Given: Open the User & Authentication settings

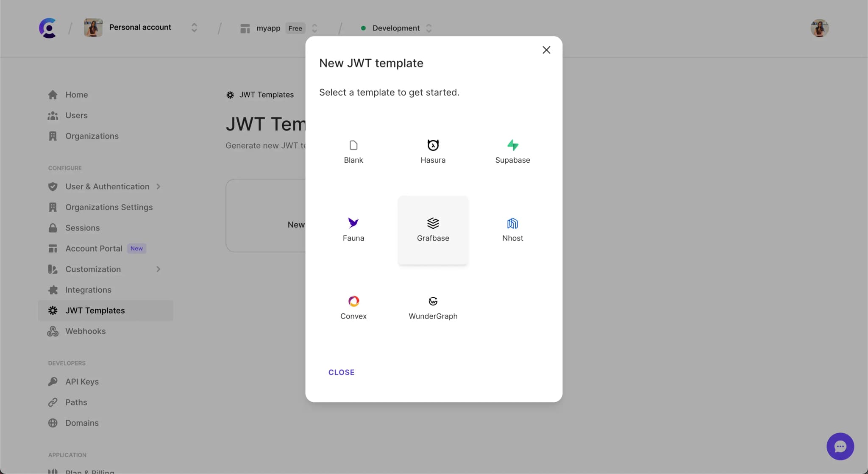Looking at the screenshot, I should tap(107, 187).
